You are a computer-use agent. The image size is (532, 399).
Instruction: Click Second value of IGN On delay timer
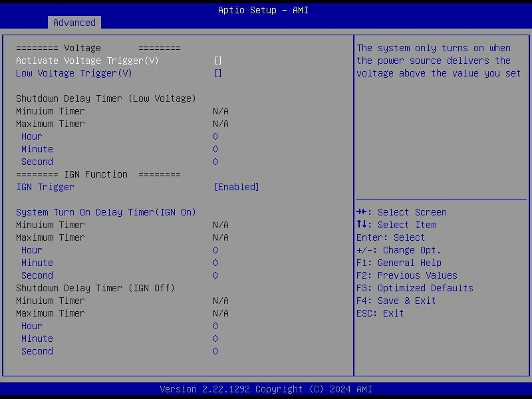click(x=215, y=275)
